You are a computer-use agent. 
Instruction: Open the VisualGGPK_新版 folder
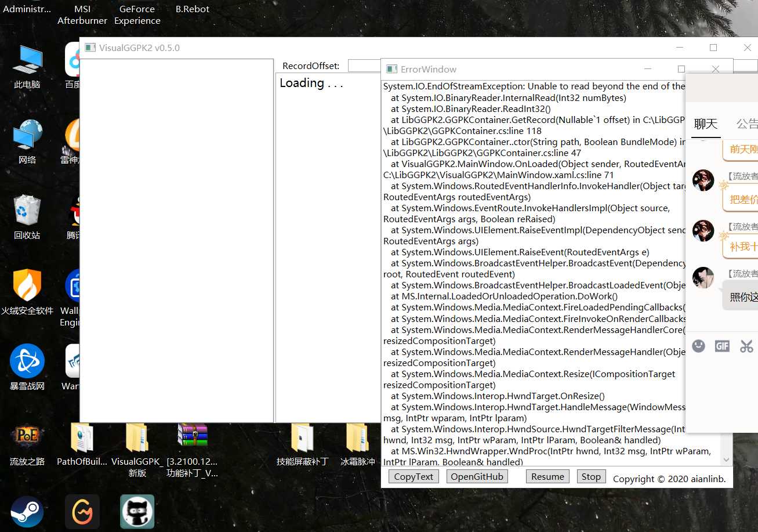137,437
